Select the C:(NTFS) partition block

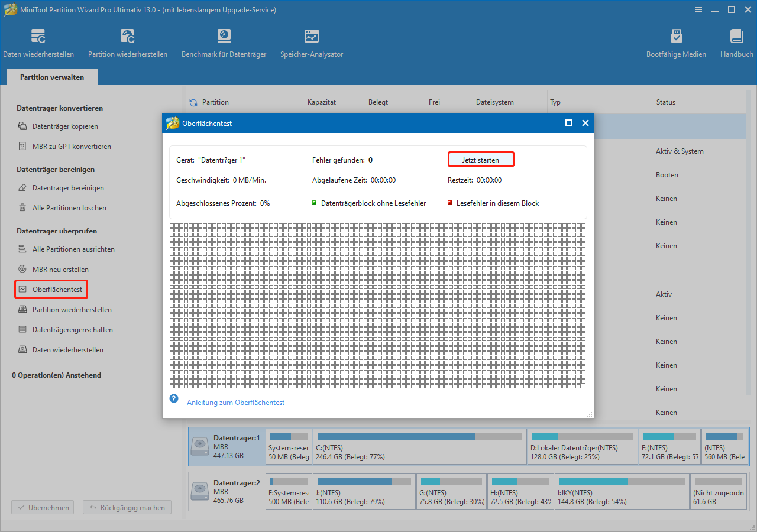(419, 446)
